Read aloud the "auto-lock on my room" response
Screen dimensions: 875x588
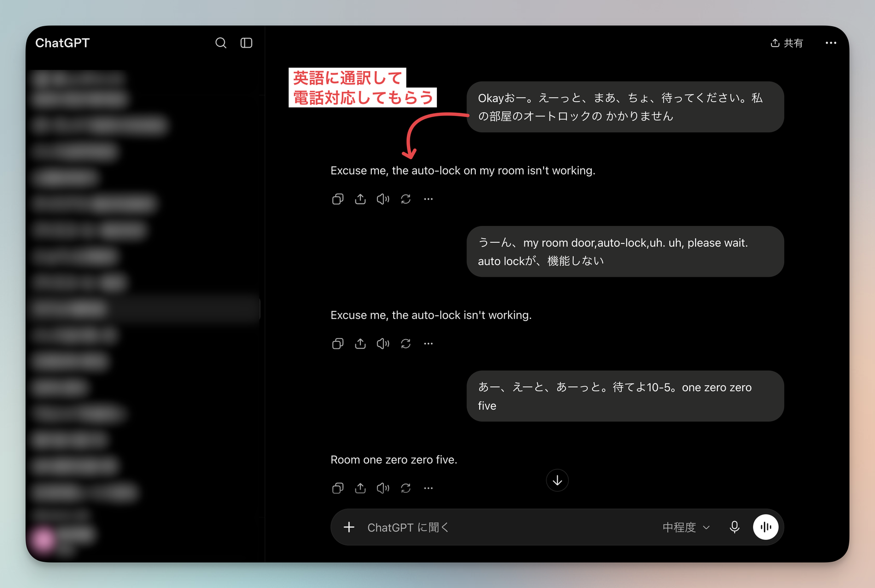[x=383, y=199]
